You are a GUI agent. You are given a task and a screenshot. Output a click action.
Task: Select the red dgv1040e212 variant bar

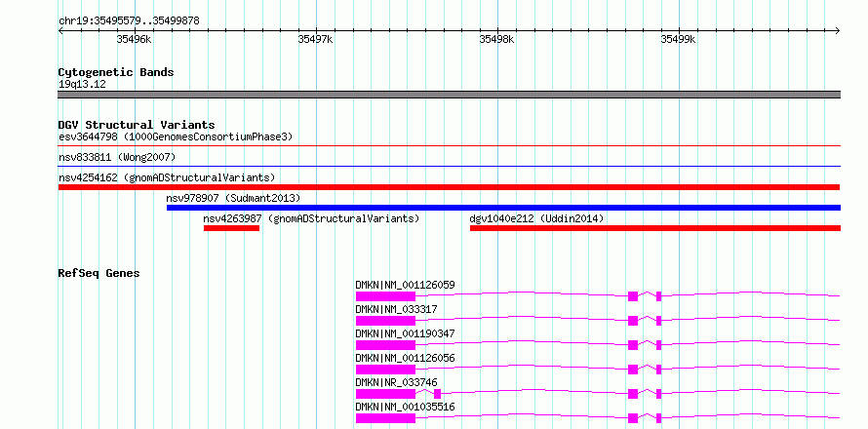click(x=655, y=228)
